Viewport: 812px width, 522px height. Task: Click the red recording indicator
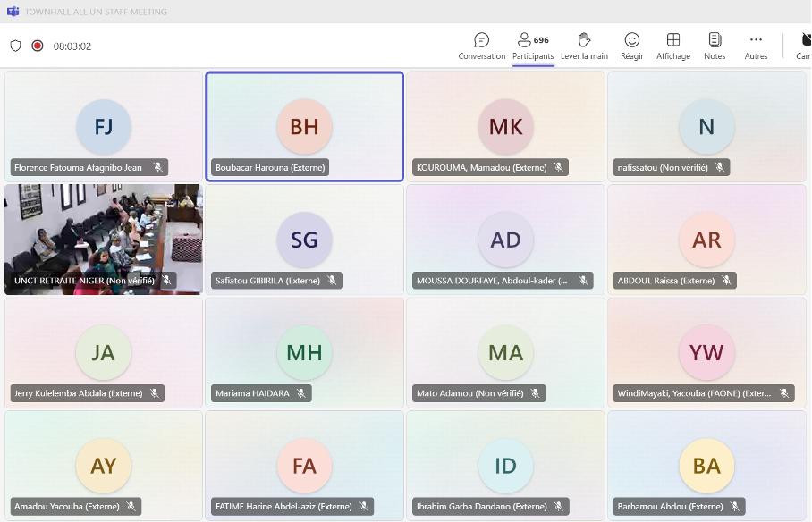pyautogui.click(x=38, y=46)
